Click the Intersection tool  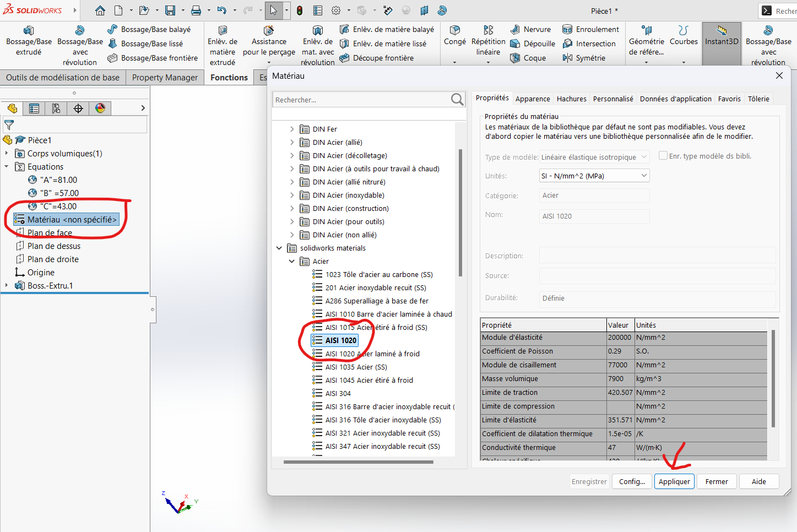coord(589,44)
